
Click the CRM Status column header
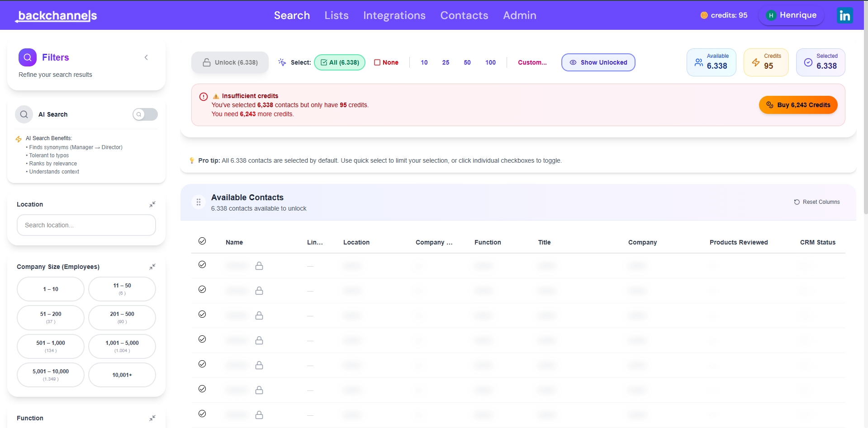[818, 242]
